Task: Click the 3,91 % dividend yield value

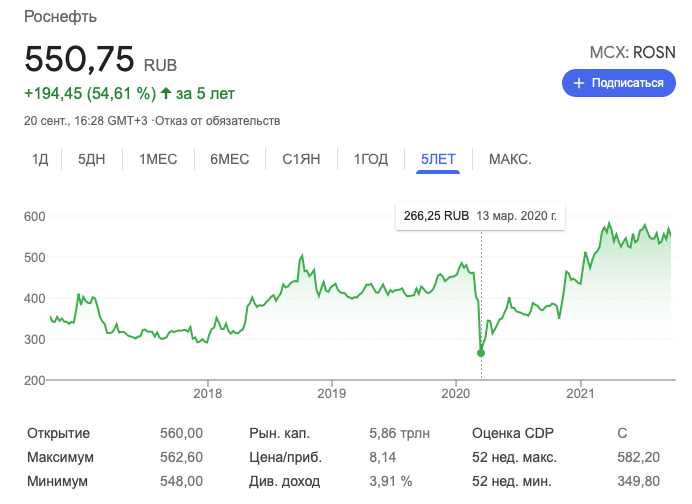Action: click(x=391, y=481)
